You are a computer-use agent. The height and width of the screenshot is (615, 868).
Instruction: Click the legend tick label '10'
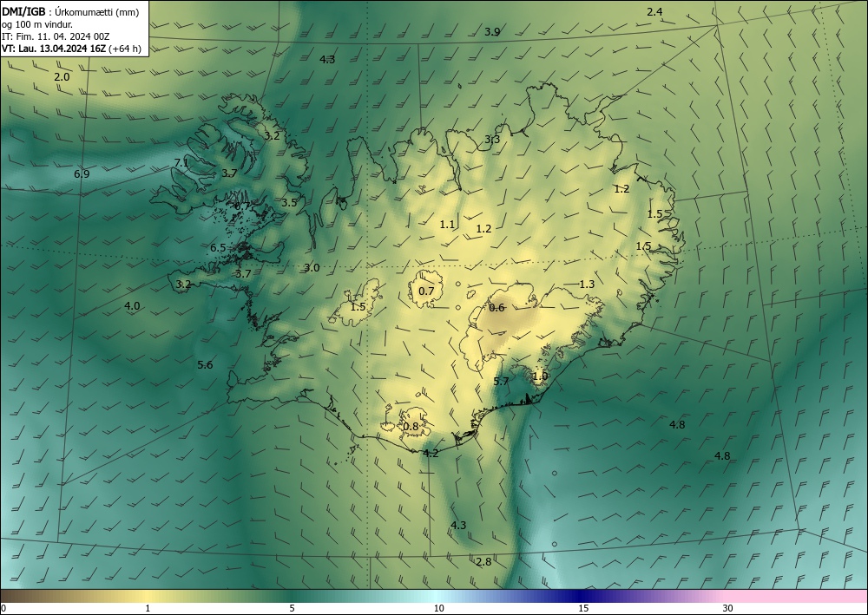[x=438, y=609]
